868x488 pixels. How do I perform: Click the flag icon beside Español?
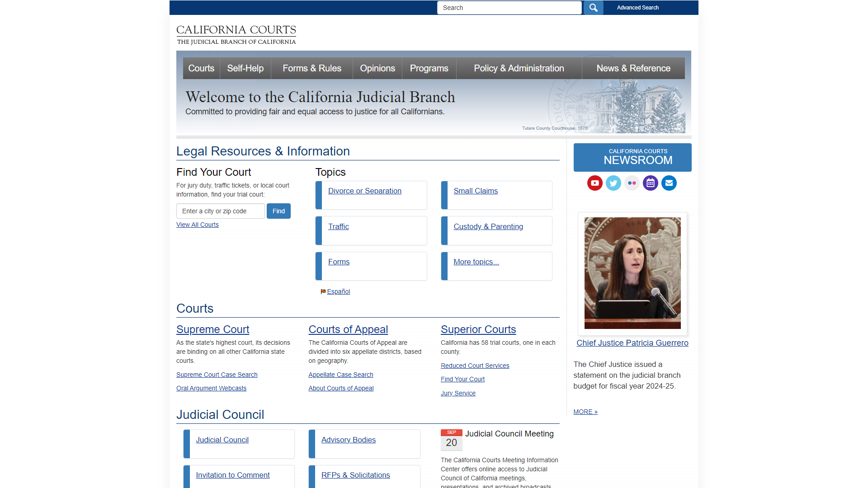(x=323, y=292)
